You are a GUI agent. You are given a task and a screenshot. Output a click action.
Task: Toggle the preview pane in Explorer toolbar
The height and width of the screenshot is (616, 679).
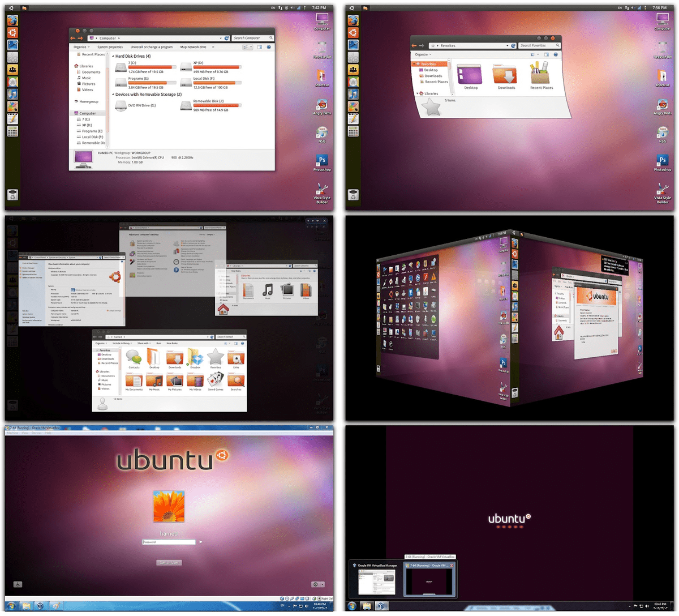(x=260, y=47)
